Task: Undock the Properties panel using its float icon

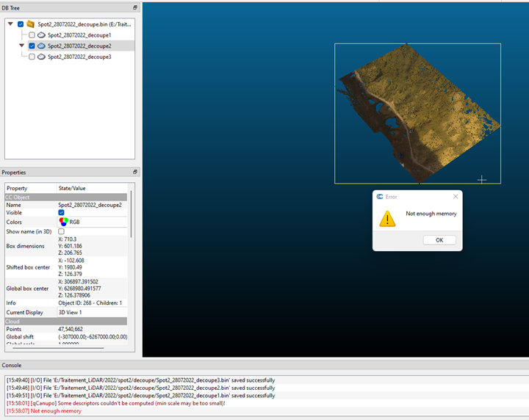Action: (x=135, y=173)
